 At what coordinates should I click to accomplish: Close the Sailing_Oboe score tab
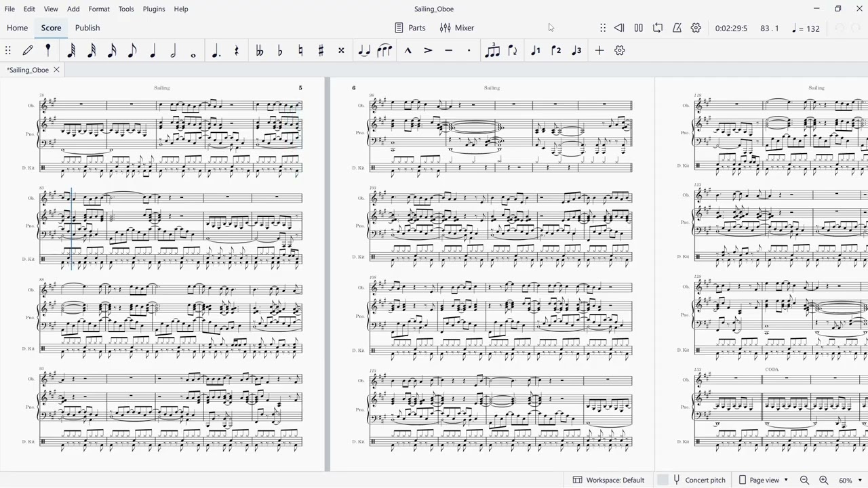pos(56,70)
